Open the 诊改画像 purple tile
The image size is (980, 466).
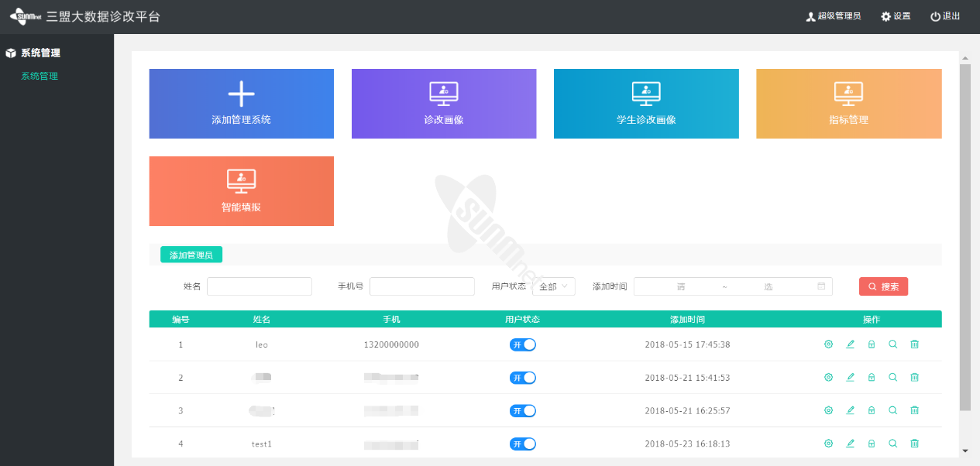coord(444,104)
